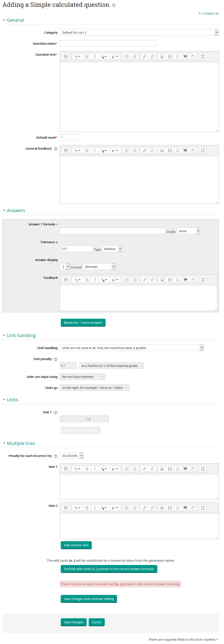This screenshot has width=224, height=644.
Task: Open font color menu in Question text editor
Action: (x=104, y=57)
